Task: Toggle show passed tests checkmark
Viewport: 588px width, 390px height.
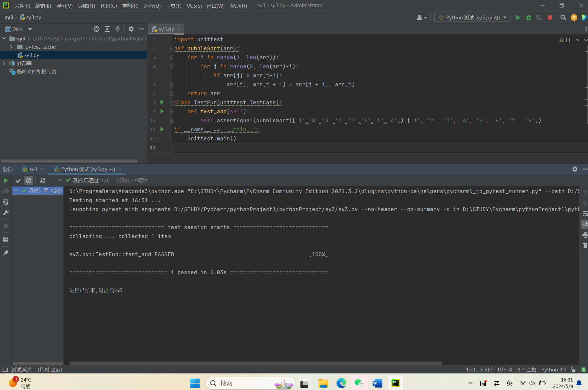Action: 18,181
